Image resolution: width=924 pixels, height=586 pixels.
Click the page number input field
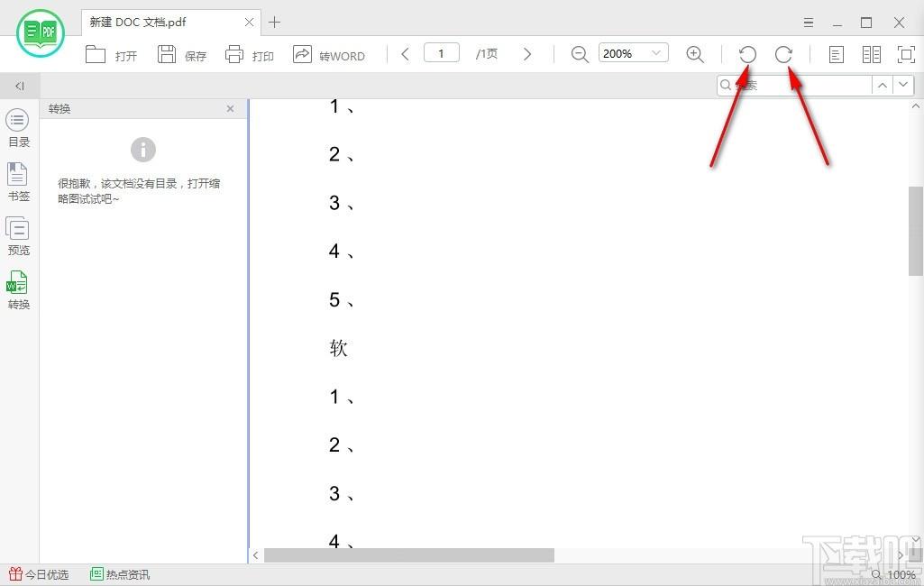tap(442, 53)
